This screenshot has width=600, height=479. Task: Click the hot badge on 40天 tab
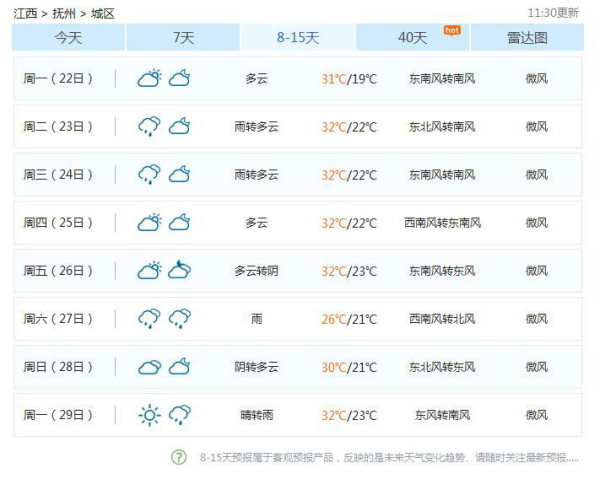coord(452,31)
